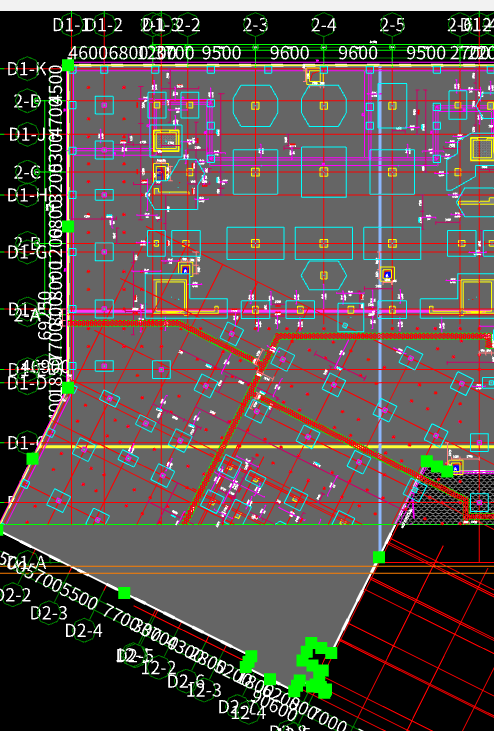Viewport: 494px width, 731px height.
Task: Click the 9500 dimension between axes 2-2 and 2-3
Action: pyautogui.click(x=221, y=53)
